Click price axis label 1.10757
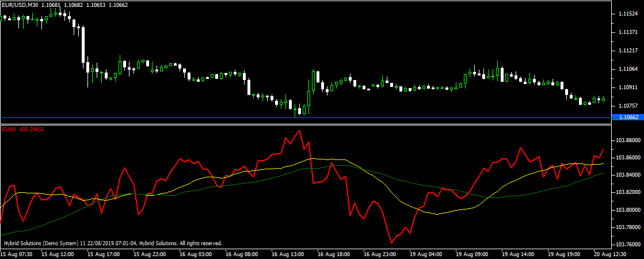The image size is (644, 259). point(627,106)
